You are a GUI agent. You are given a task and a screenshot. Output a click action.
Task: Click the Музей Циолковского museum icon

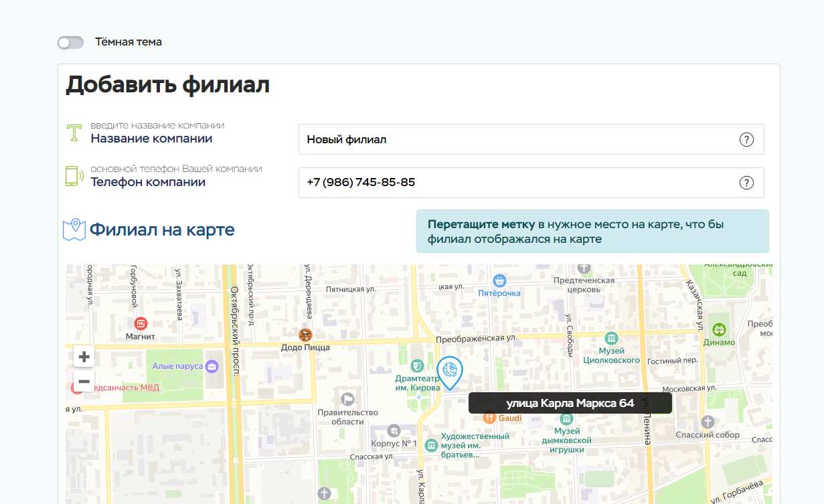(x=610, y=338)
